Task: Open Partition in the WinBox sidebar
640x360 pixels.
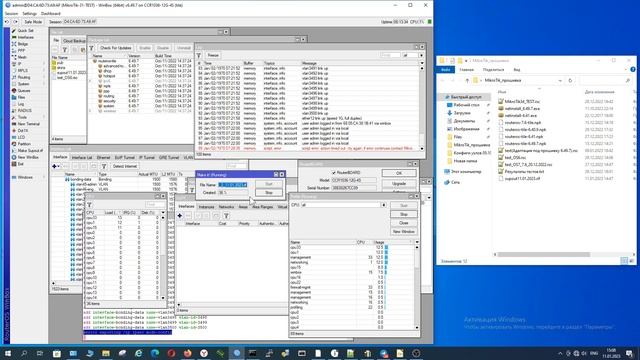Action: point(24,144)
